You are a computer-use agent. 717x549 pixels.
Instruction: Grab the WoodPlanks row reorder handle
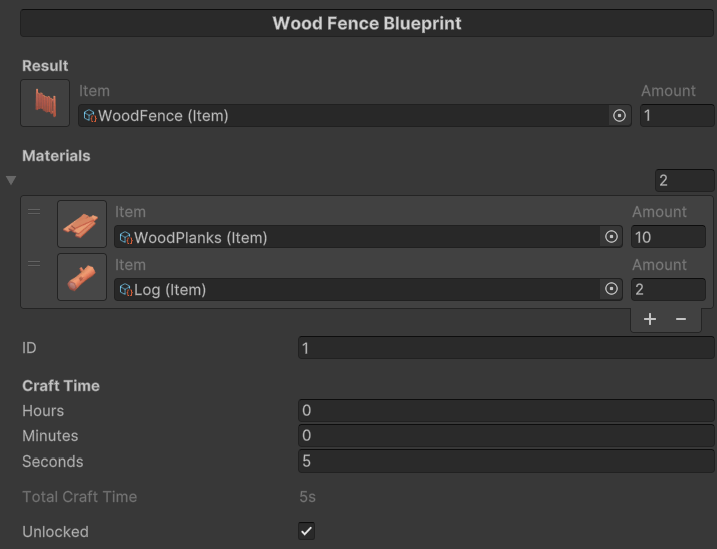[34, 212]
